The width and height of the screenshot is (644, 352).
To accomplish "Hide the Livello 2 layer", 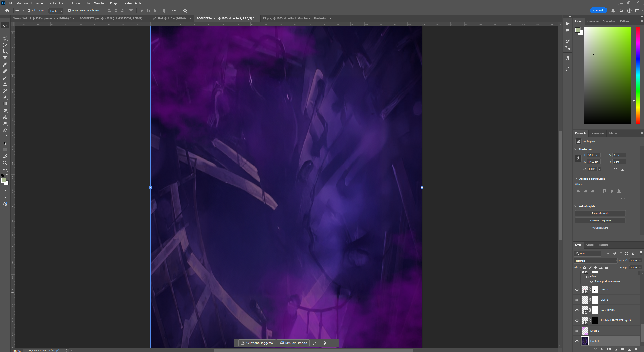I will pos(577,331).
